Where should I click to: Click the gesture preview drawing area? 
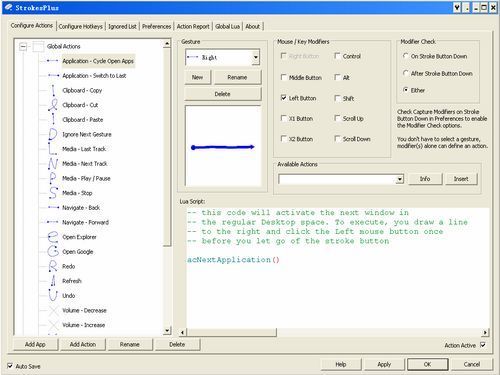click(223, 146)
